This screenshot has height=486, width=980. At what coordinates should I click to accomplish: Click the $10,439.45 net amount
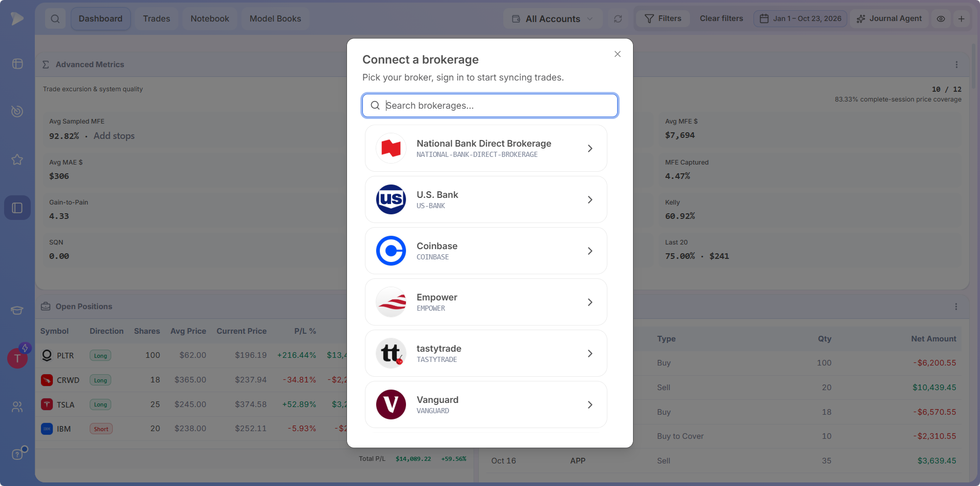[x=934, y=388]
